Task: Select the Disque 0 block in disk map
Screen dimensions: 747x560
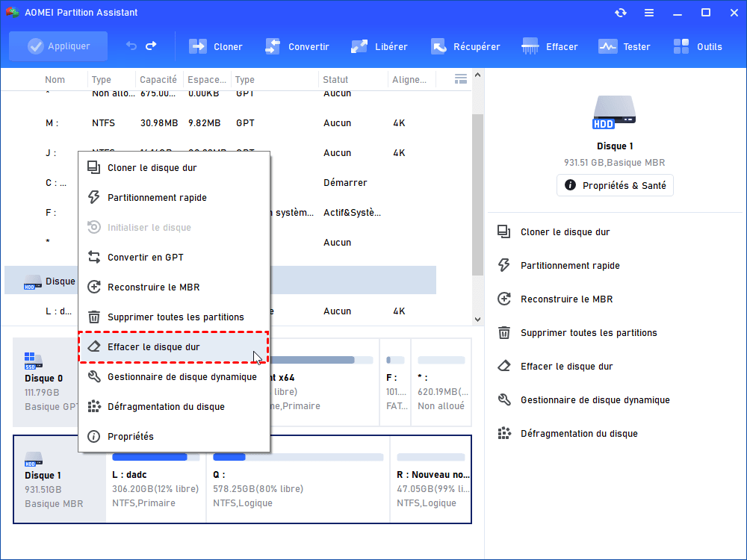Action: [x=46, y=382]
